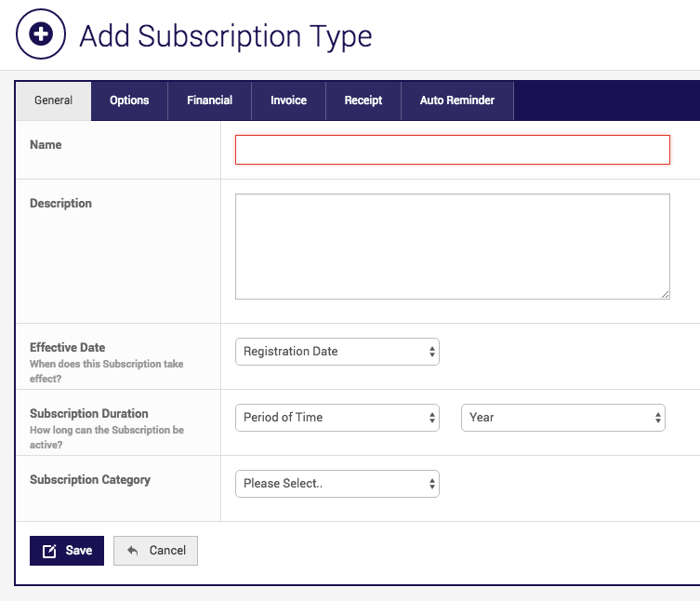Click the Save button's edit icon

point(50,551)
